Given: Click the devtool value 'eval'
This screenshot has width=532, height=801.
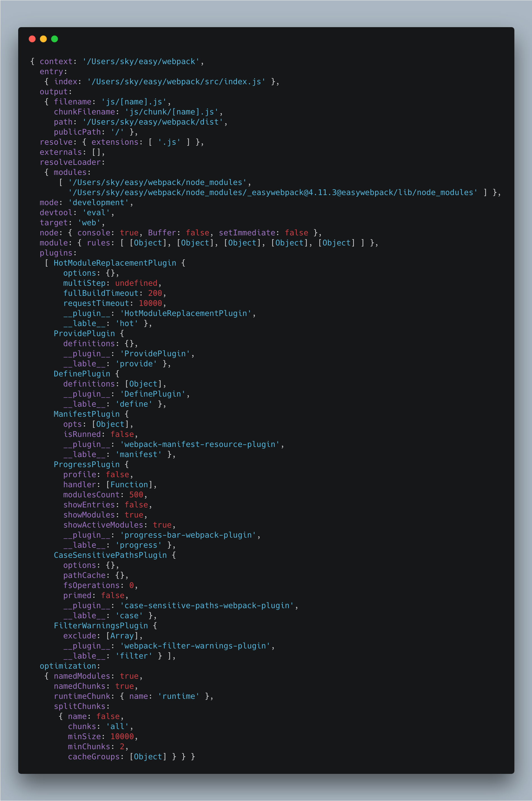Looking at the screenshot, I should coord(96,212).
